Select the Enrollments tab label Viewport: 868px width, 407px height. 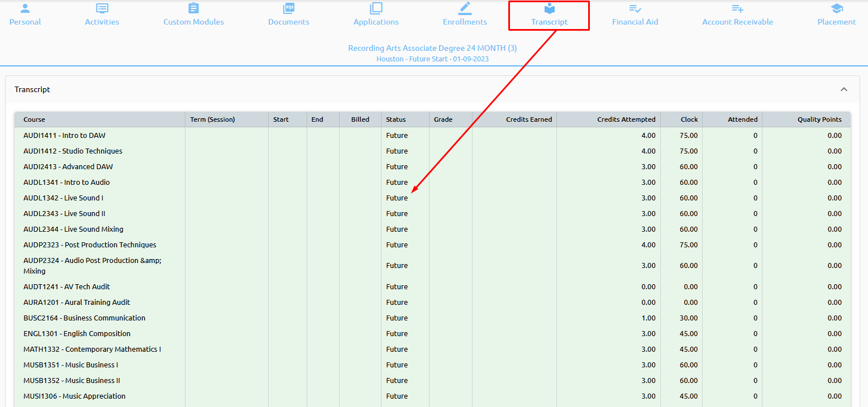tap(465, 22)
